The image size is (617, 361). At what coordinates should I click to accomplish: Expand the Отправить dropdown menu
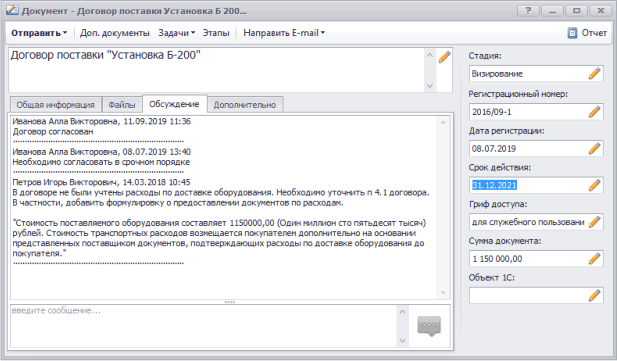tap(39, 33)
